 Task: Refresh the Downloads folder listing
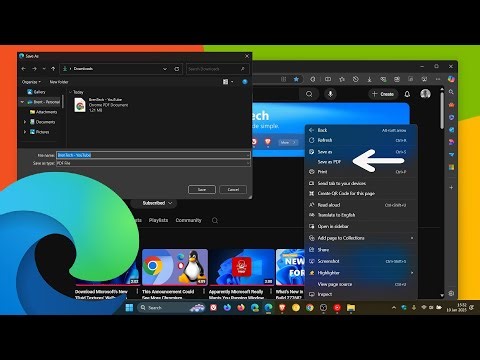coord(177,69)
